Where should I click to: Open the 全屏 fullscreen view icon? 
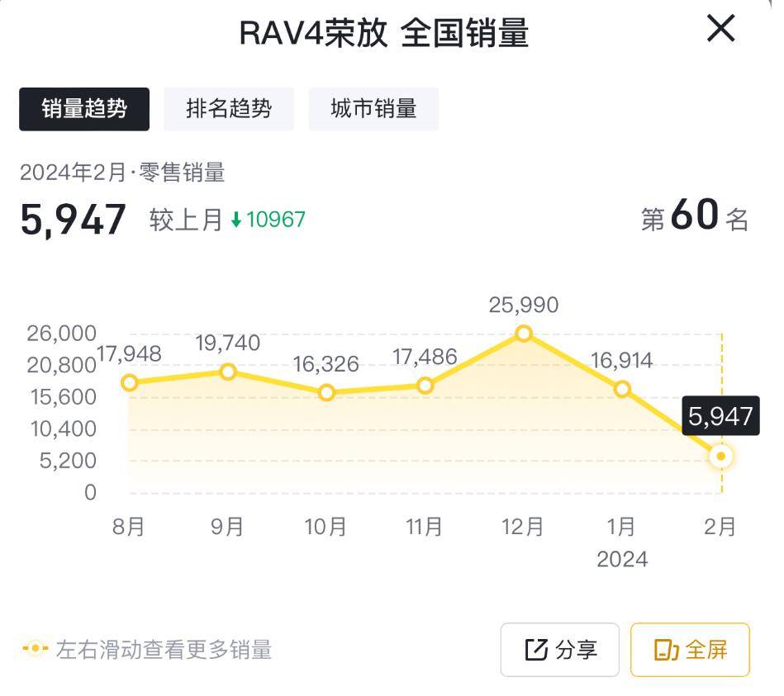click(x=690, y=650)
